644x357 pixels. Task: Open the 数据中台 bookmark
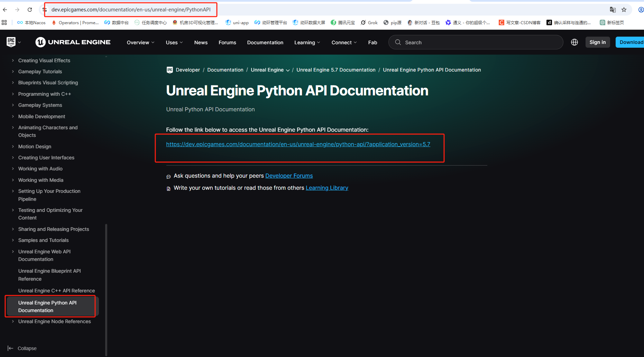point(117,22)
